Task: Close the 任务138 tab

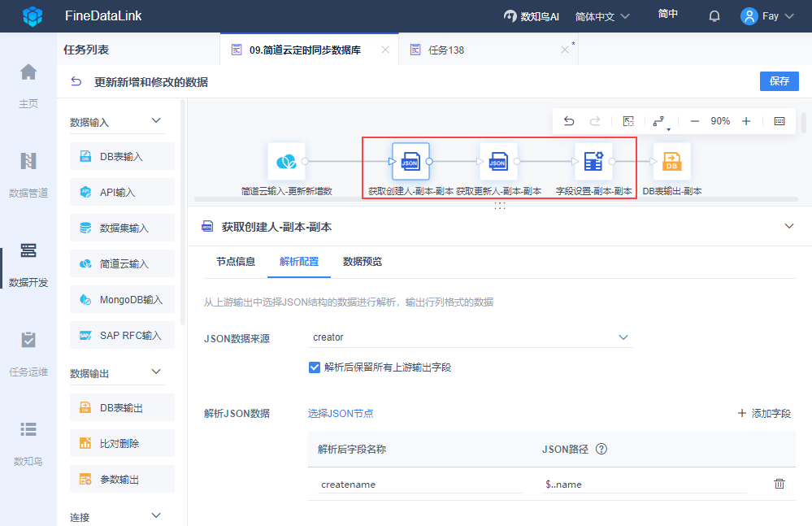Action: (564, 50)
